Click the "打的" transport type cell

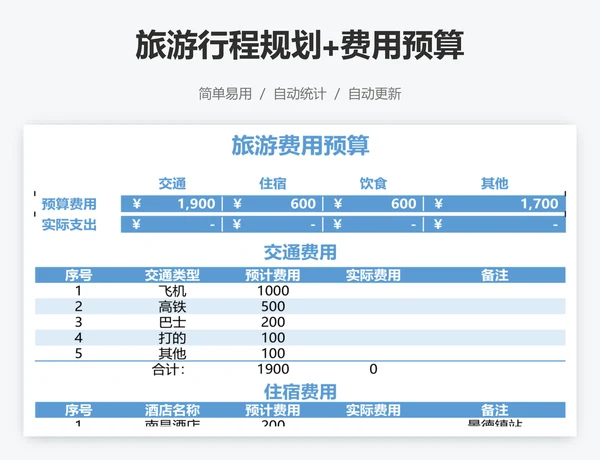172,338
